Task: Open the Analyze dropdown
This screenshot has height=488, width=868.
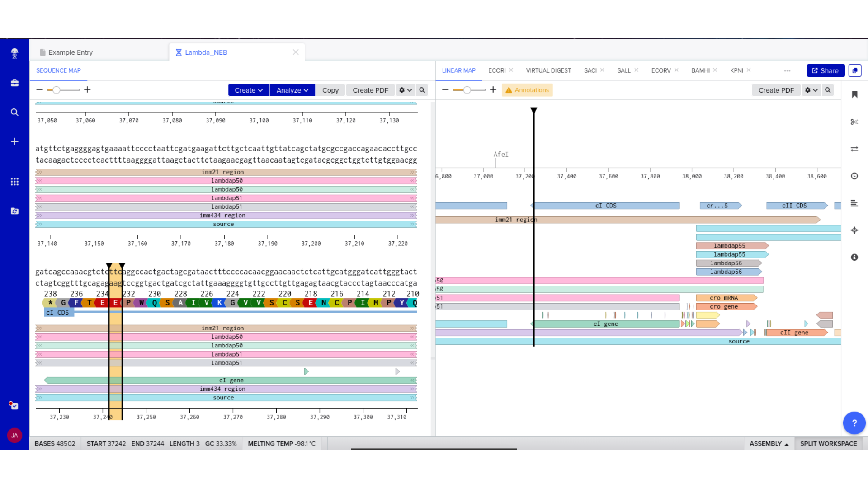Action: click(x=292, y=90)
